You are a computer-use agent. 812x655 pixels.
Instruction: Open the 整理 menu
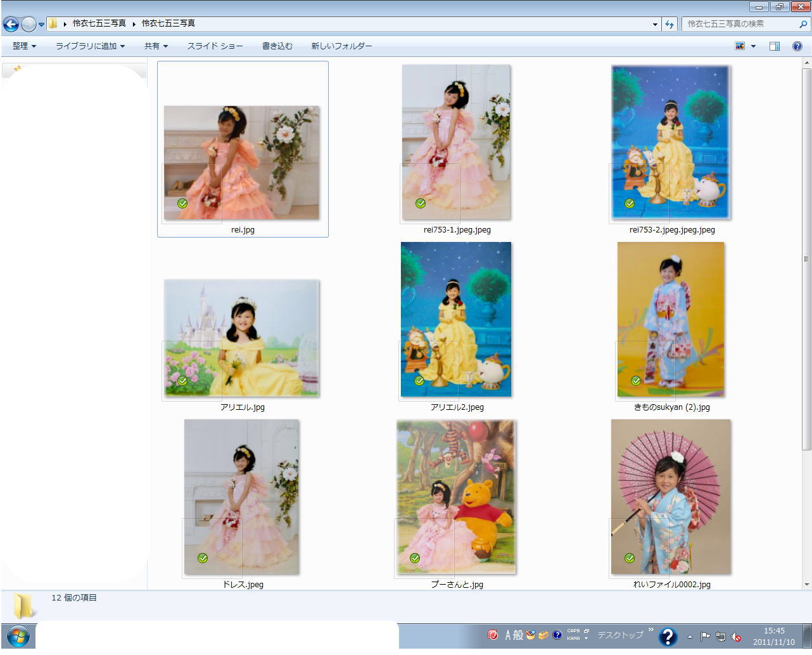(x=24, y=46)
